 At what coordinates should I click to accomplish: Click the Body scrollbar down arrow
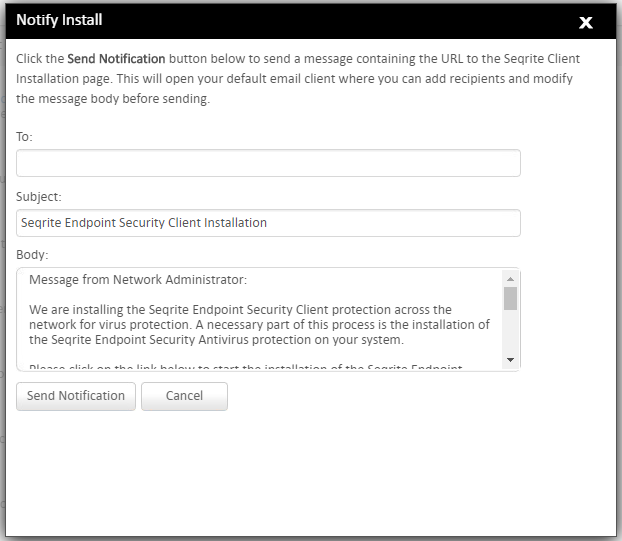point(511,360)
